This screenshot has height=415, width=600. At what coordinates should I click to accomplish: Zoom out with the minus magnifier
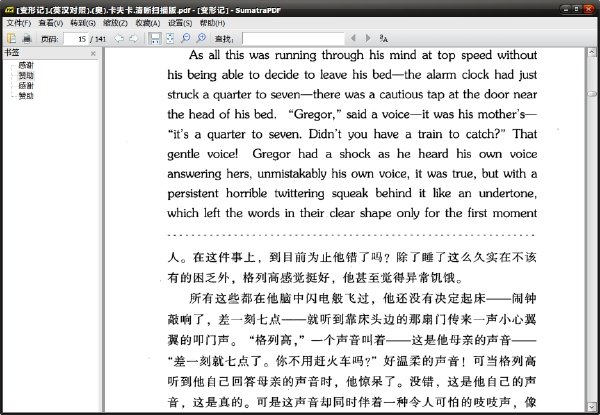point(186,38)
